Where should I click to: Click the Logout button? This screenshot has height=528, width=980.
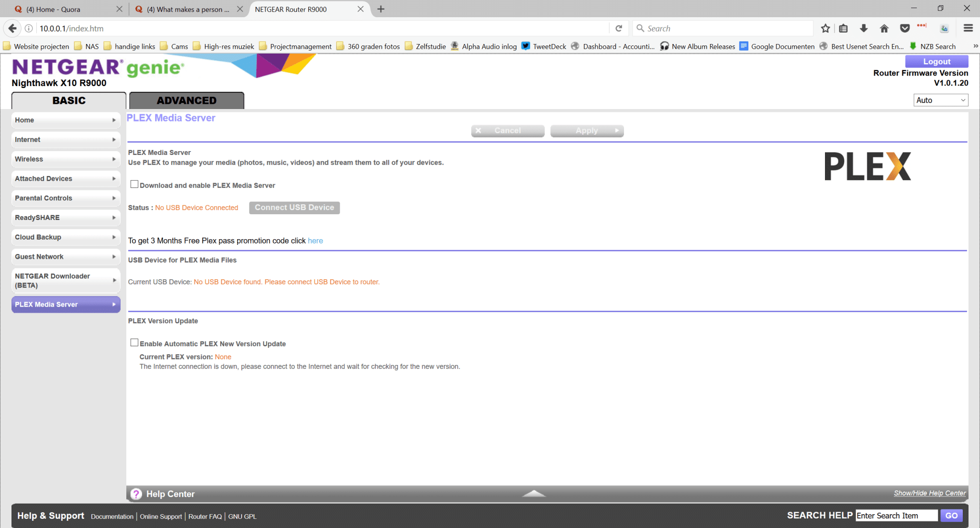click(936, 61)
